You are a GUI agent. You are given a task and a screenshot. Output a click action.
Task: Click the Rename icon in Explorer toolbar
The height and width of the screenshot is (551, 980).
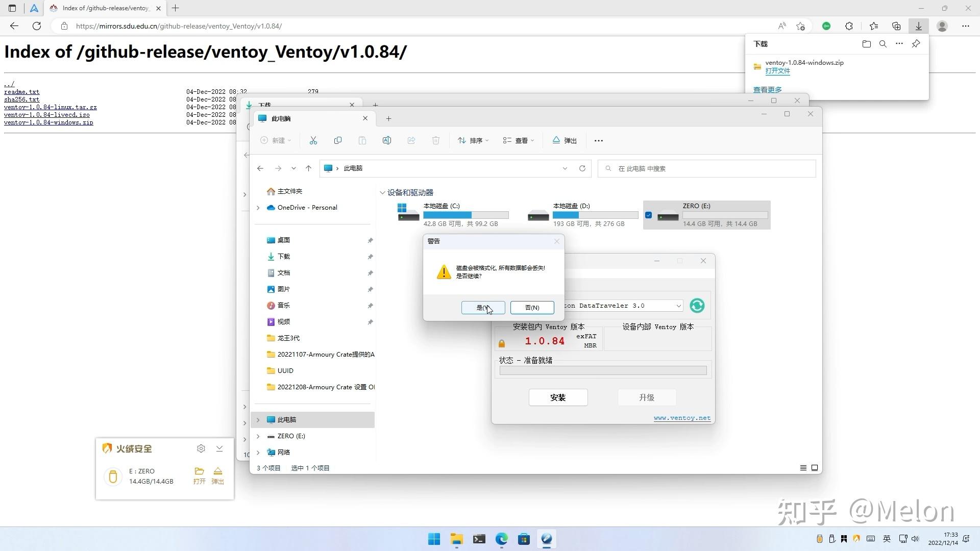pyautogui.click(x=387, y=140)
